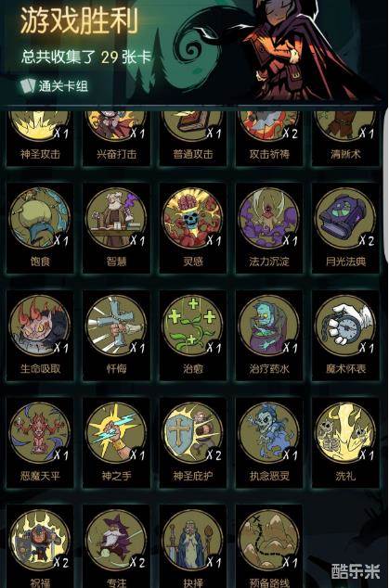Image resolution: width=389 pixels, height=588 pixels.
Task: Choose the 法力沉淀 card
Action: point(269,228)
